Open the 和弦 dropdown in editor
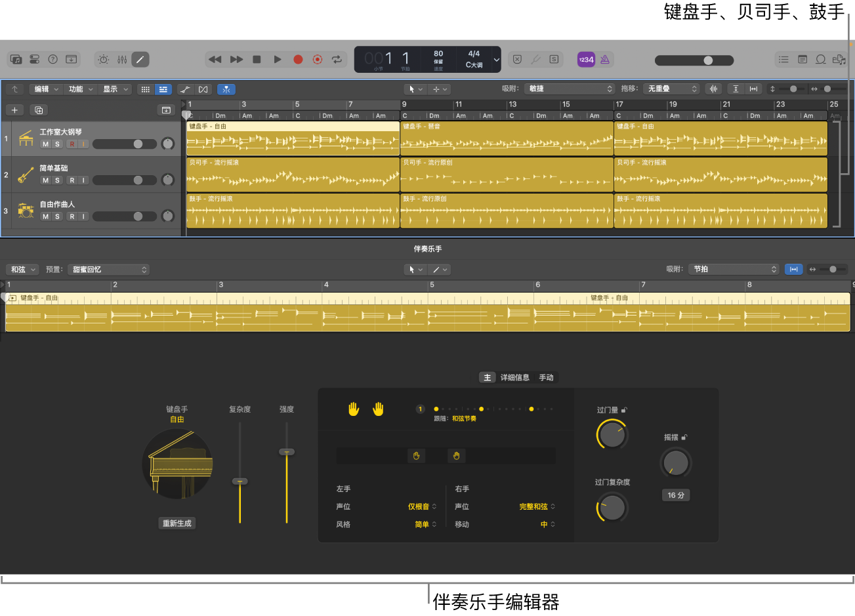This screenshot has height=616, width=855. pos(23,270)
